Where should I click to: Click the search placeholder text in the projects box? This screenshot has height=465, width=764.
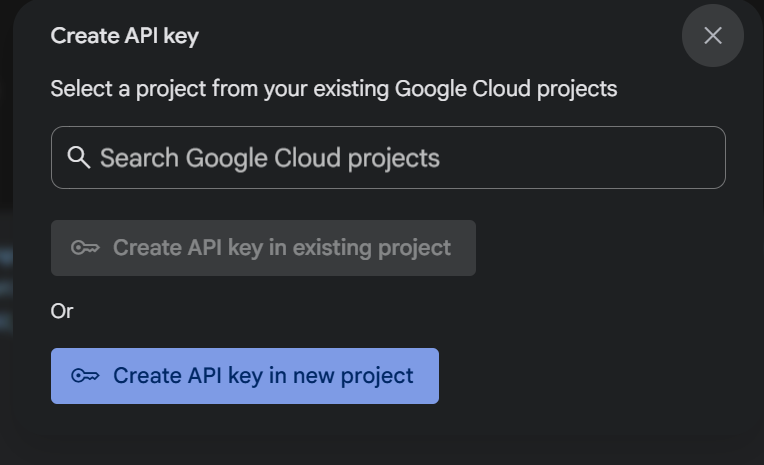(x=270, y=158)
